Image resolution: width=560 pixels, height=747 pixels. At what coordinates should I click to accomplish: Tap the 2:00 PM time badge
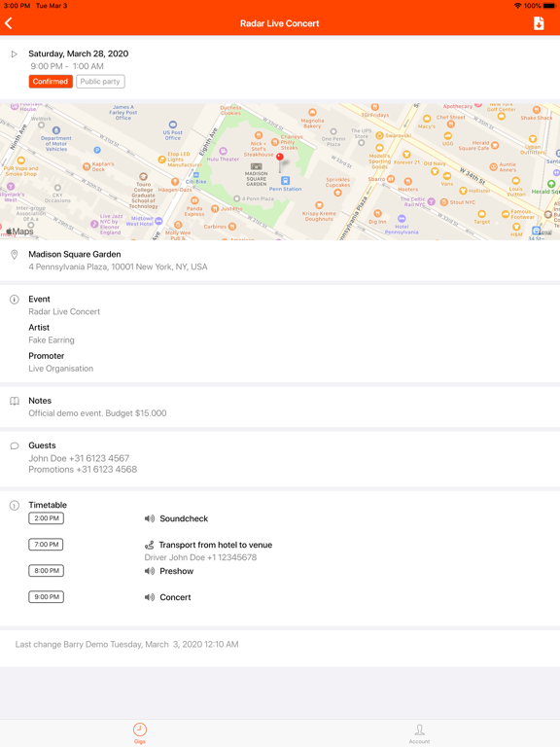47,518
